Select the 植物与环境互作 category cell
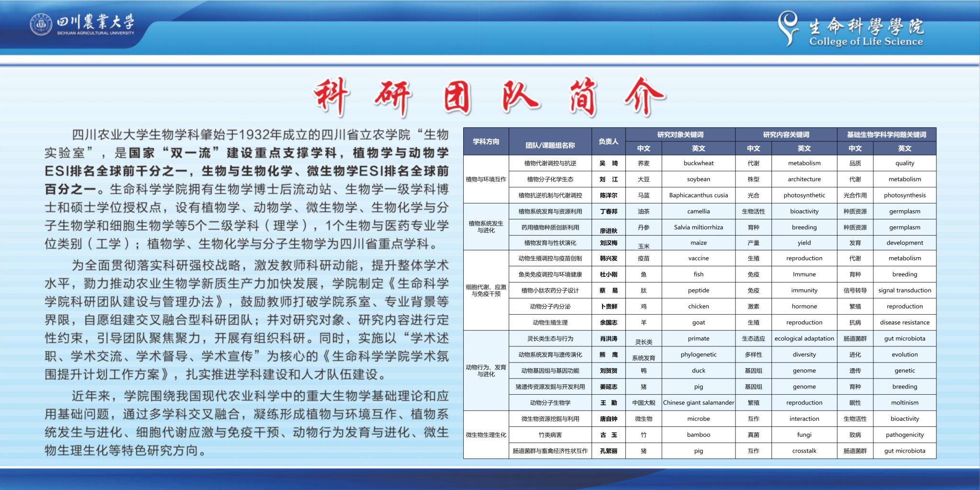Screen dimensions: 980x490 click(486, 179)
